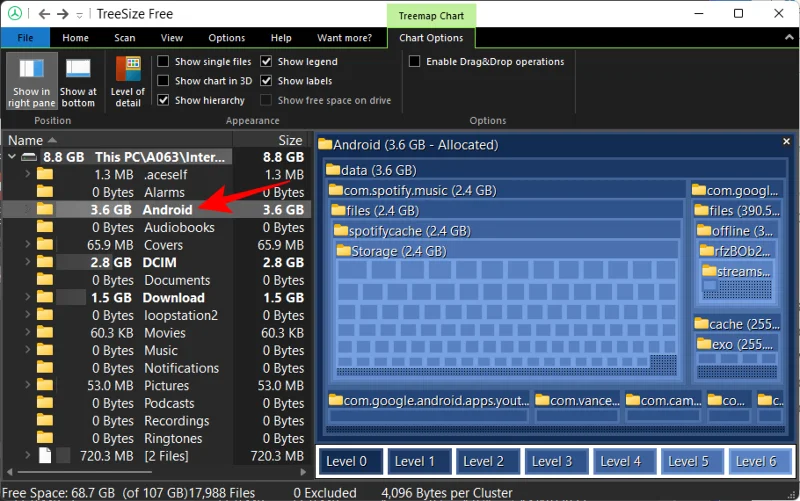Go back with the left arrow icon
Image resolution: width=800 pixels, height=501 pixels.
click(x=44, y=14)
